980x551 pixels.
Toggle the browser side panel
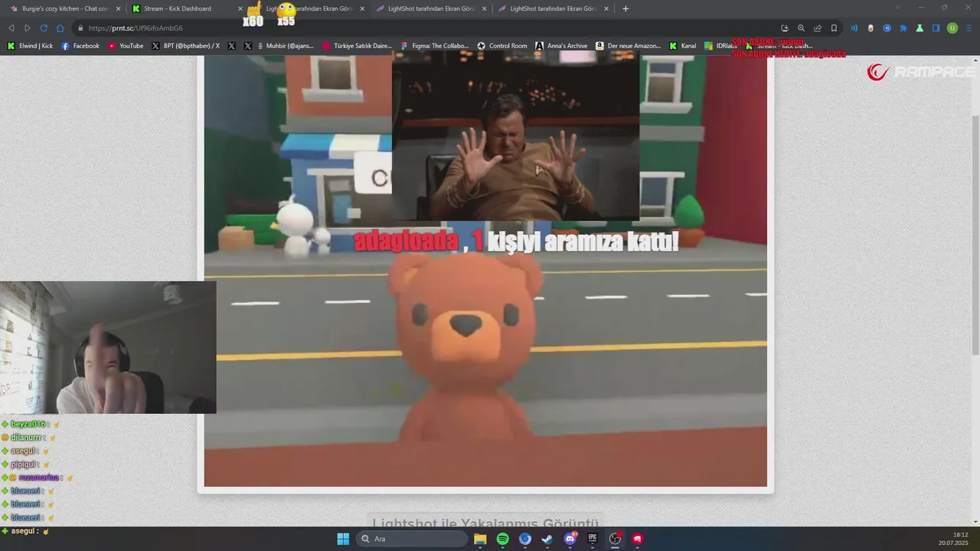coord(936,28)
